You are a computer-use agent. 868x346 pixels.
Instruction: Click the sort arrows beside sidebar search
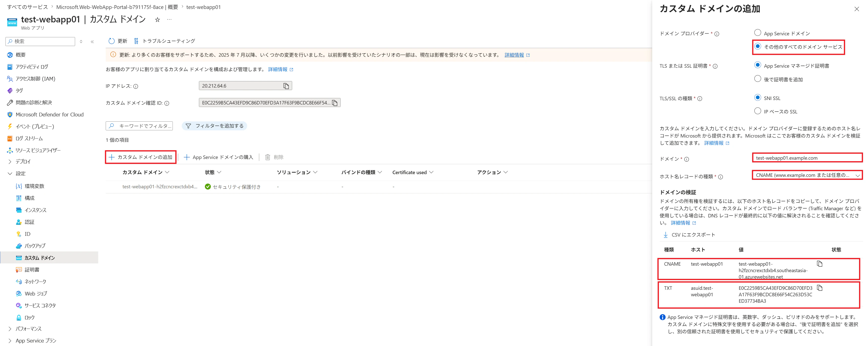click(x=81, y=42)
